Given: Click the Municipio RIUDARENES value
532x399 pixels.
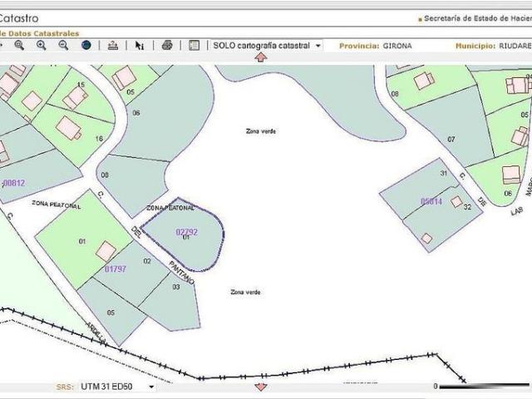Looking at the screenshot, I should tap(515, 46).
